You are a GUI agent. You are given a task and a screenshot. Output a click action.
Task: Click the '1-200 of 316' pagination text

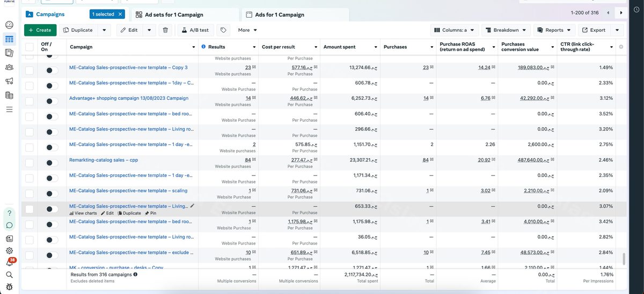[x=584, y=12]
